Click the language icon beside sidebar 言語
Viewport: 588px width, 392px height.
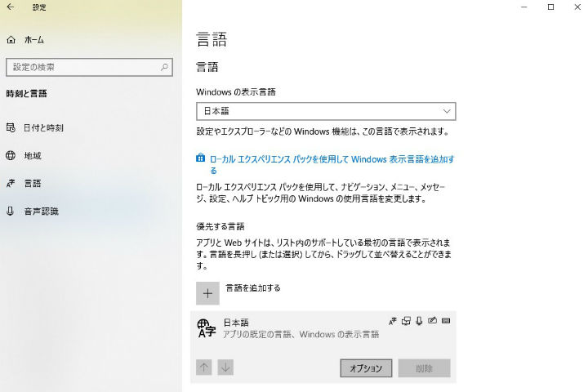(11, 184)
